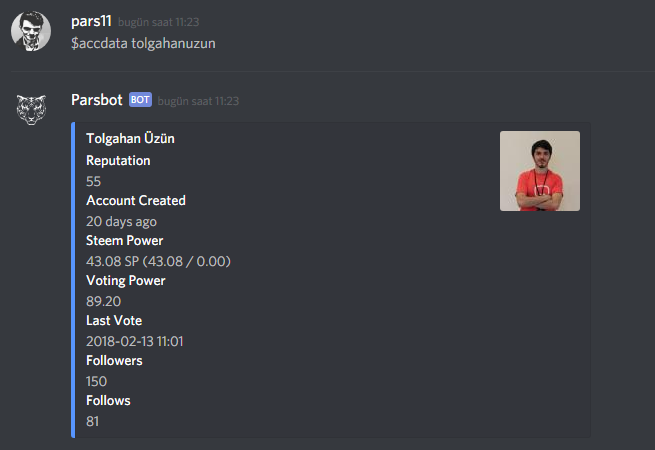
Task: Click the Account Created field label
Action: pos(136,201)
